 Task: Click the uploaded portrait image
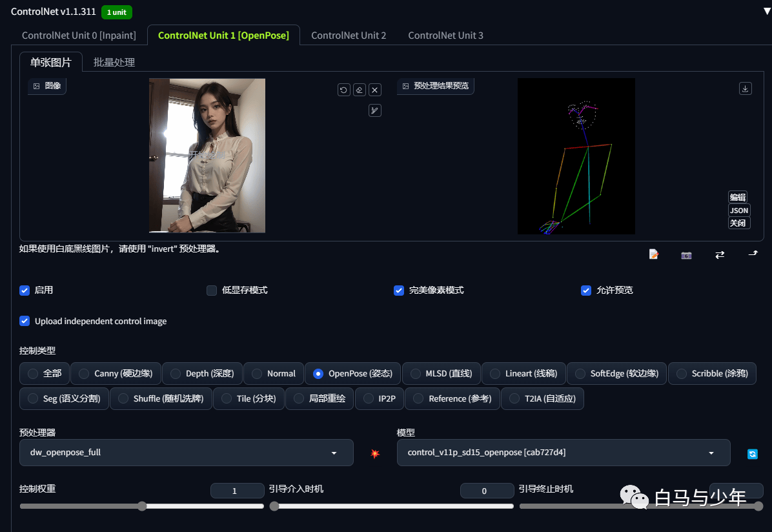[x=207, y=156]
